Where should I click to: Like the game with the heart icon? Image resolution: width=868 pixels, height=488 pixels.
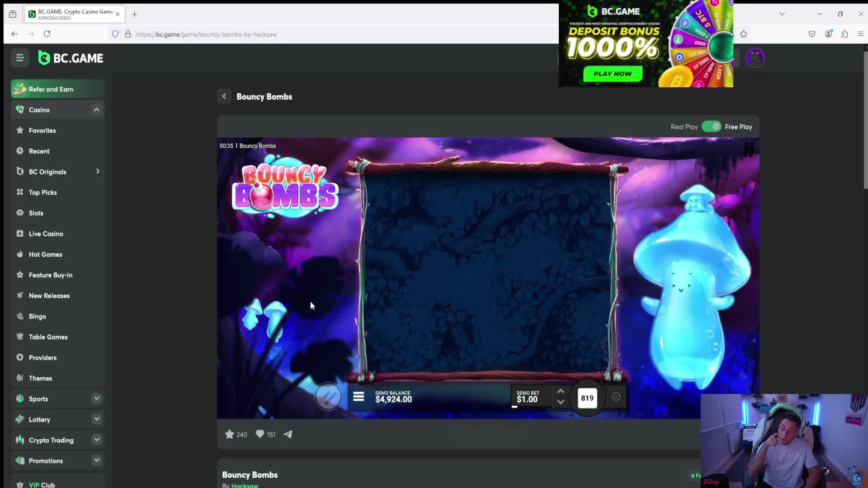(x=260, y=434)
